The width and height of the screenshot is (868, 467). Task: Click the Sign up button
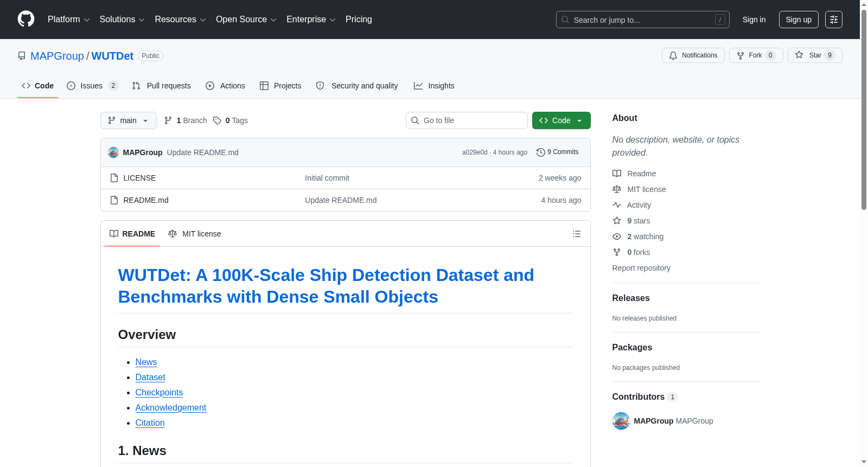pos(799,20)
